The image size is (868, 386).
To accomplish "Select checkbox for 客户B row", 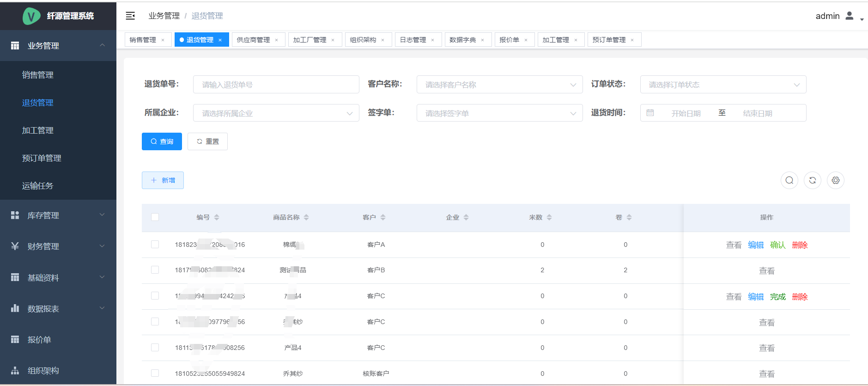I will point(155,270).
